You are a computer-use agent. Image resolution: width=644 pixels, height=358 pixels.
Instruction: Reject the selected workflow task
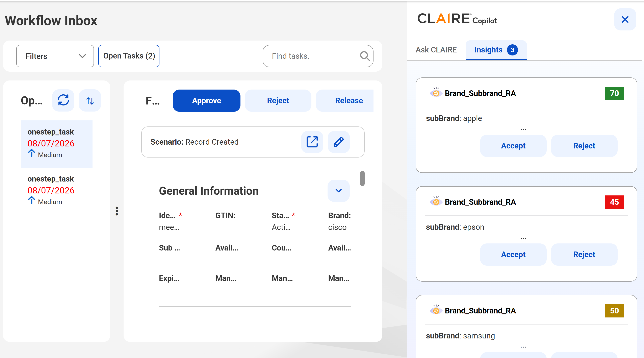tap(278, 101)
